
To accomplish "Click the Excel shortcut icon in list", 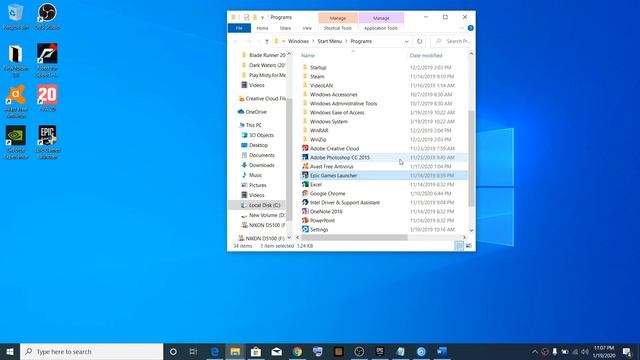I will tap(305, 184).
